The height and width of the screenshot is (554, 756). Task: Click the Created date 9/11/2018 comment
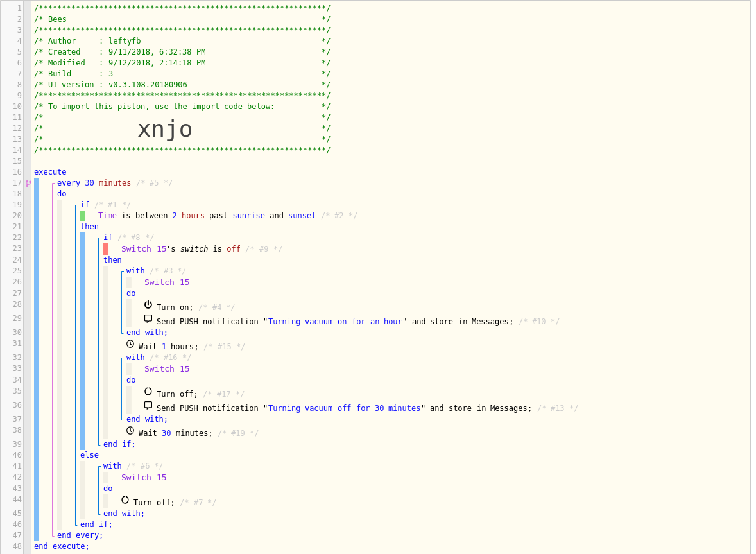(x=157, y=51)
